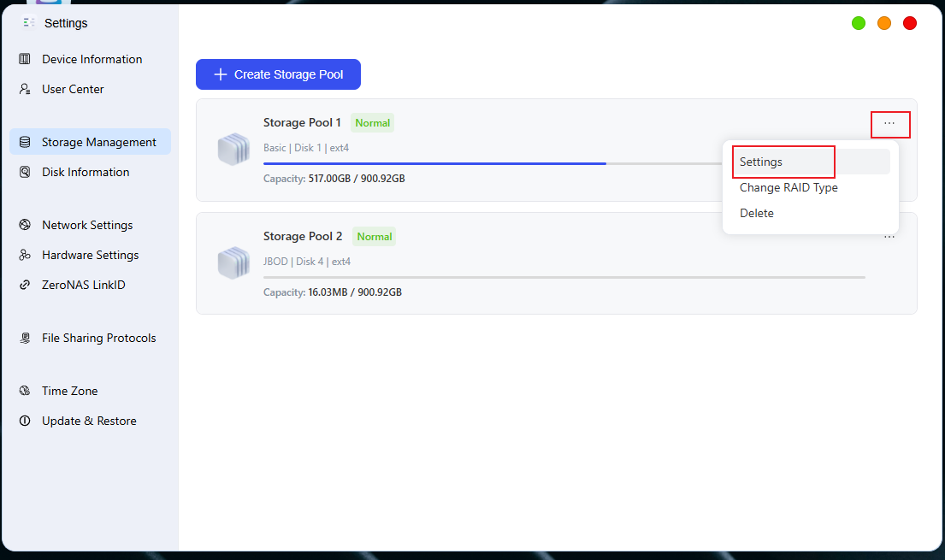Click the Hardware Settings icon
The width and height of the screenshot is (945, 560).
click(x=25, y=255)
